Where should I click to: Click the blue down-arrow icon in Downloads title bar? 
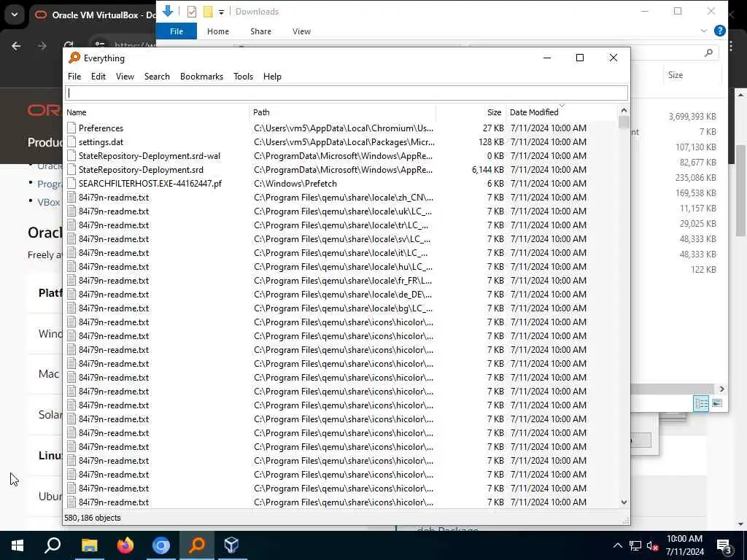pos(168,11)
